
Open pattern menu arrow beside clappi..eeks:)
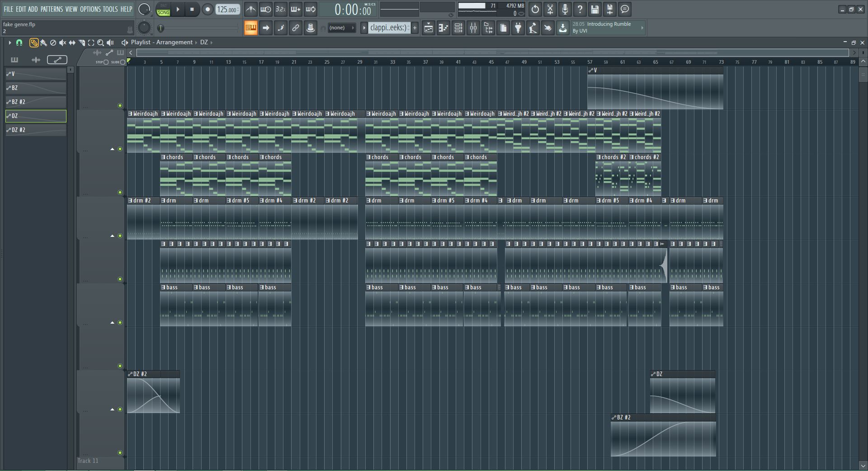364,28
